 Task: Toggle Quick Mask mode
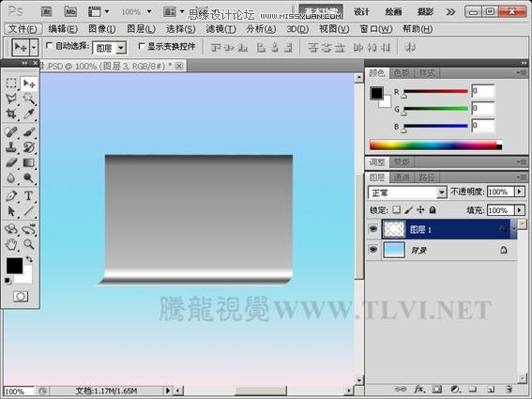[x=21, y=297]
